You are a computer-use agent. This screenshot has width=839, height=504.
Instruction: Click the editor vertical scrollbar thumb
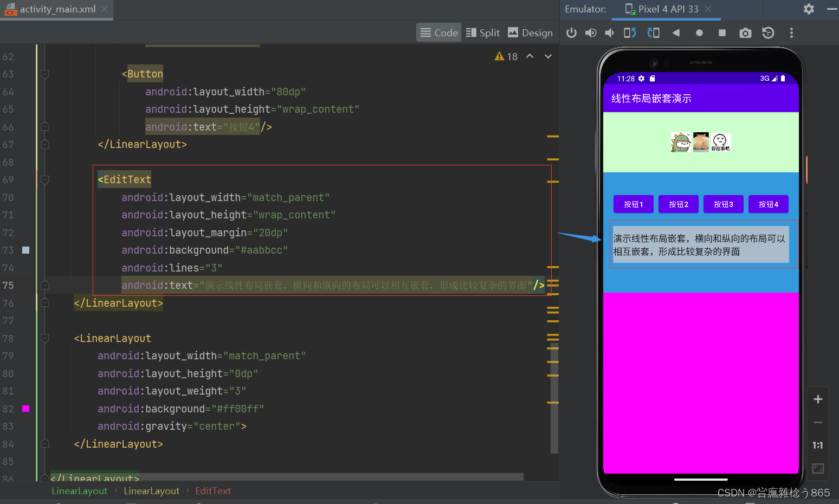click(x=554, y=398)
